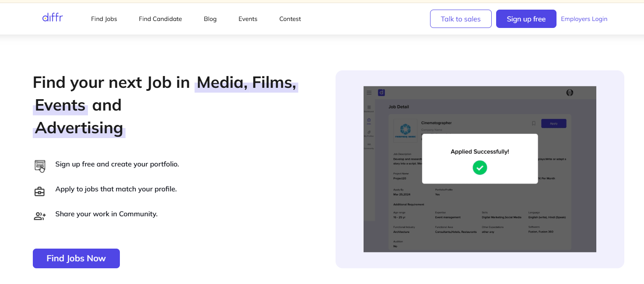Switch to the Find Candidate section
The height and width of the screenshot is (284, 644).
click(x=160, y=19)
